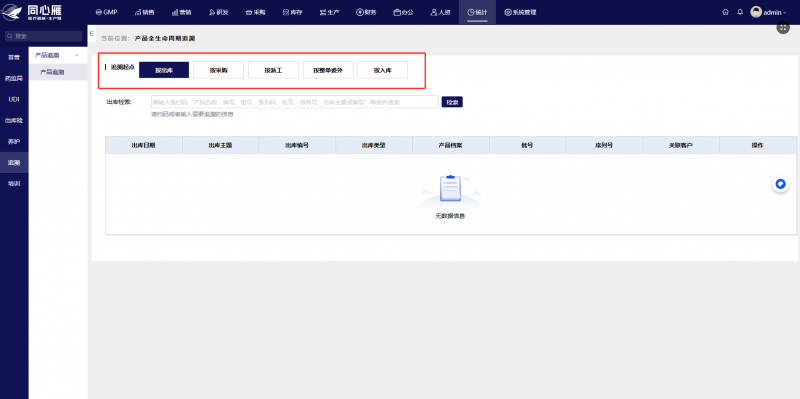
Task: Collapse the 产品追溯 menu group chevron
Action: pyautogui.click(x=77, y=55)
